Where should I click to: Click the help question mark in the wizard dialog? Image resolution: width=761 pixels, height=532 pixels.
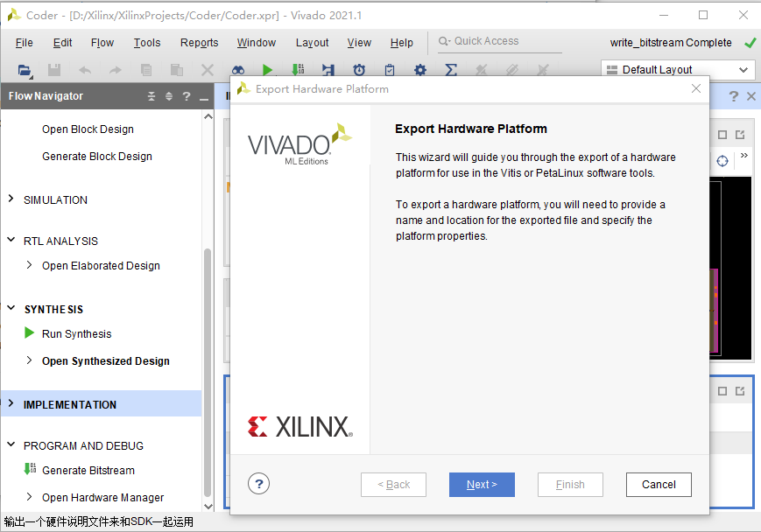258,484
